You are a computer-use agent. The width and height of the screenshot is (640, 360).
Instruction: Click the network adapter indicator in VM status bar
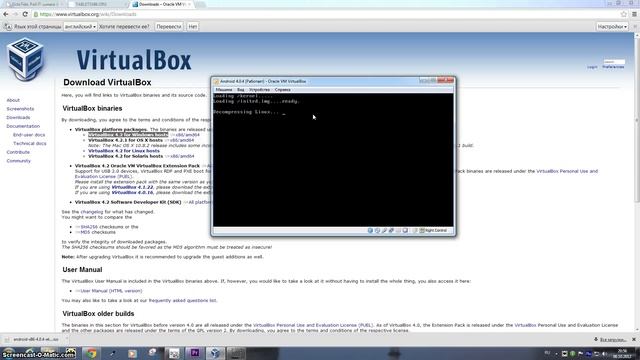point(391,231)
